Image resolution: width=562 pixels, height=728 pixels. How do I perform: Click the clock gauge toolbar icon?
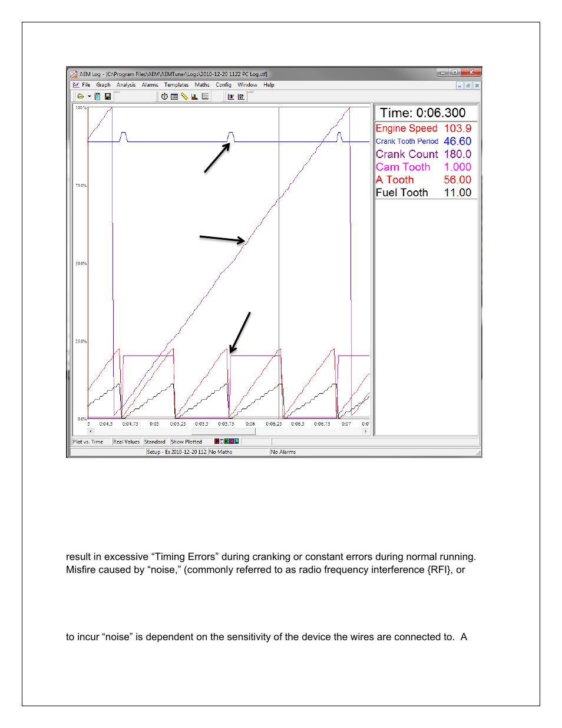pyautogui.click(x=164, y=97)
